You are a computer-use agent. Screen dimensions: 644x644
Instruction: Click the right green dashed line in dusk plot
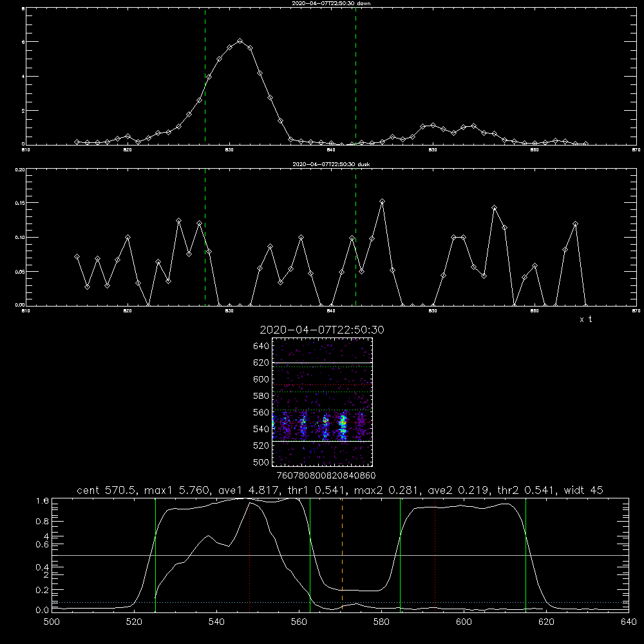[355, 238]
